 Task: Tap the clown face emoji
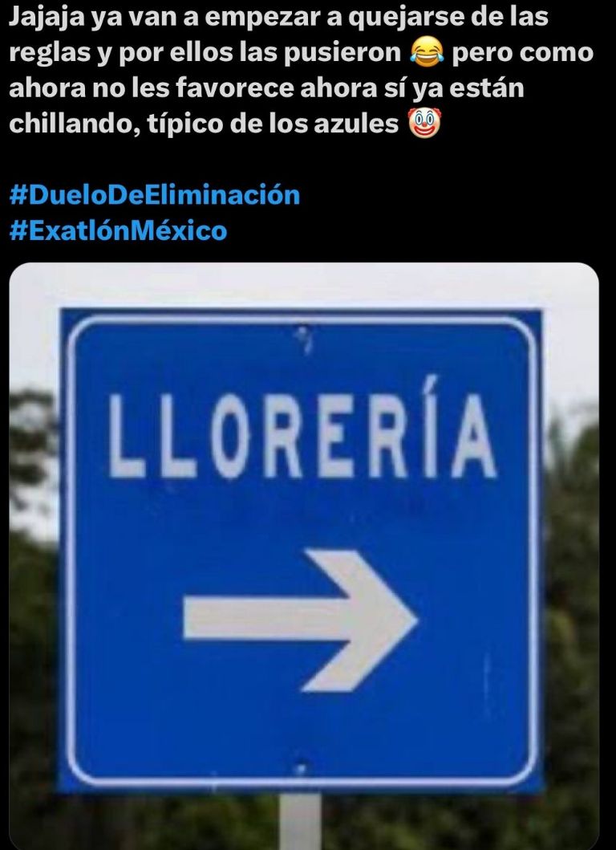(424, 123)
